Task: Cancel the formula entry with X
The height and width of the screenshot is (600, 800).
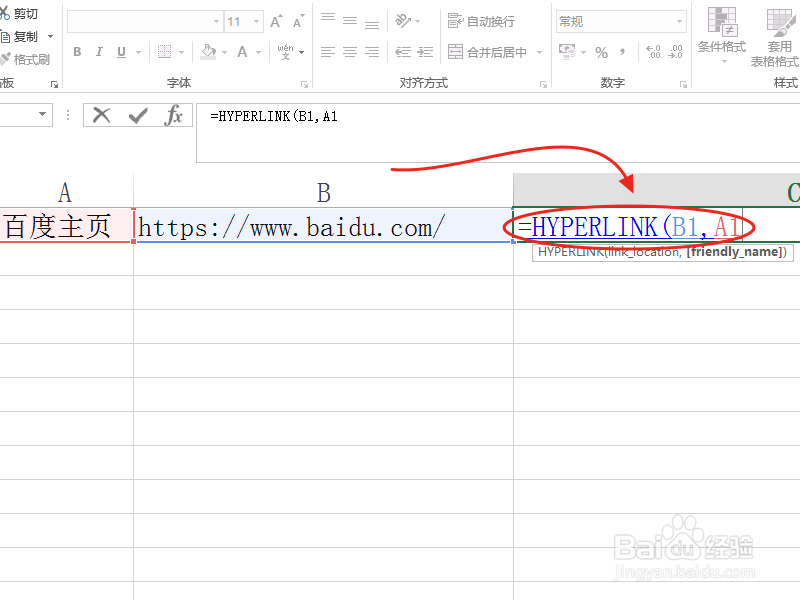Action: pyautogui.click(x=102, y=115)
